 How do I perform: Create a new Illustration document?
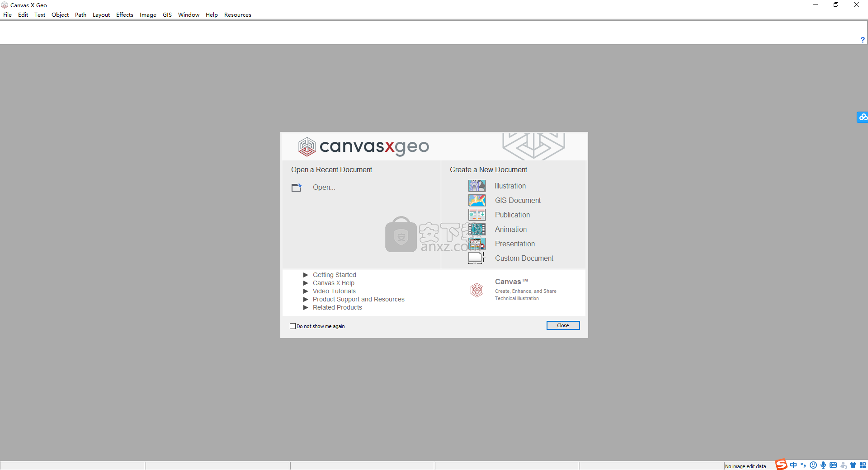[510, 186]
